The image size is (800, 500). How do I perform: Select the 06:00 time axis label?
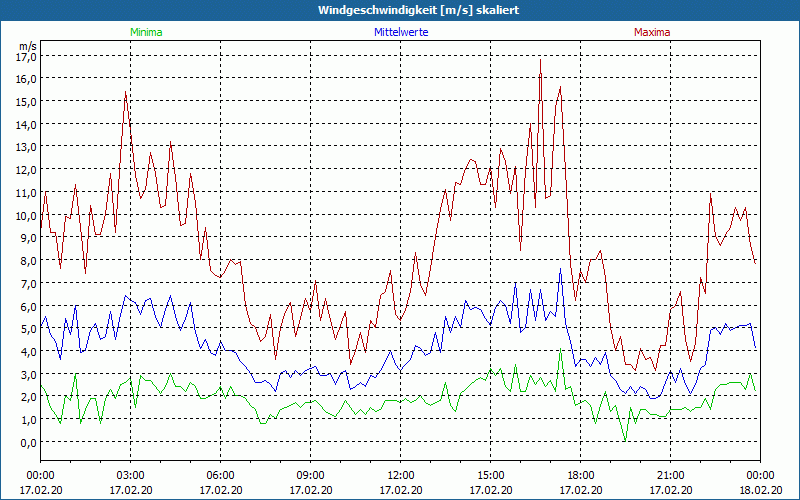tap(221, 475)
